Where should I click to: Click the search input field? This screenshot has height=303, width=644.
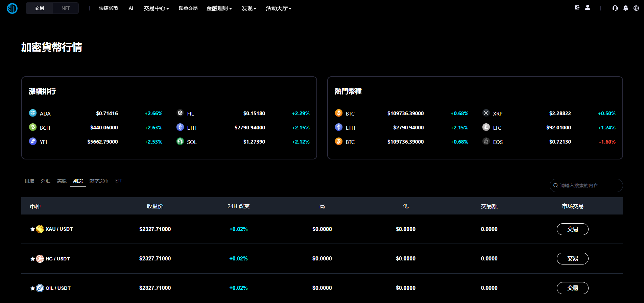click(588, 185)
